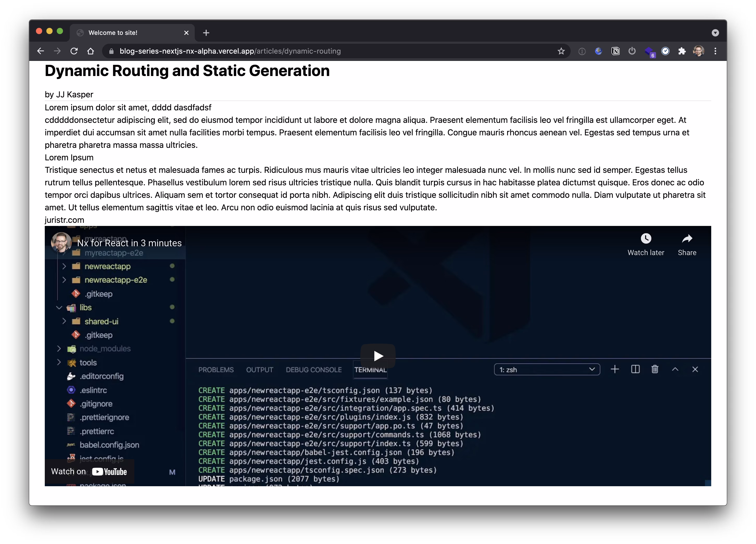This screenshot has height=544, width=756.
Task: Share the embedded YouTube video
Action: (687, 244)
